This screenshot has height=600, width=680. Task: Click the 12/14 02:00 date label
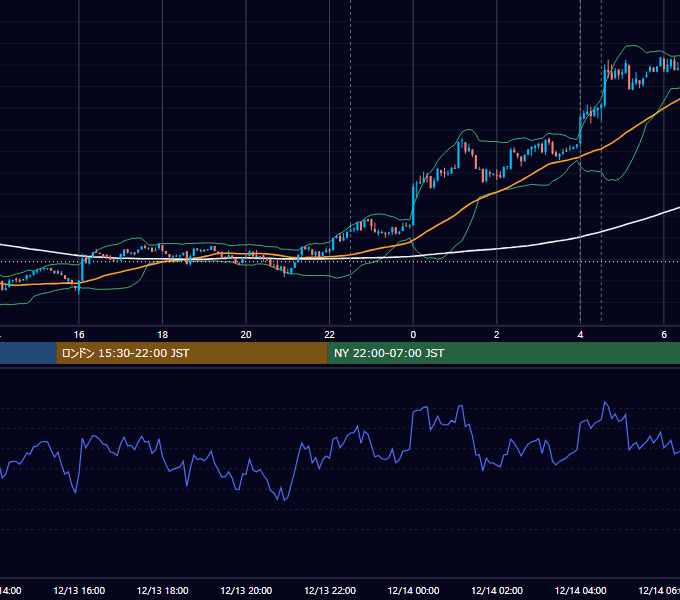(497, 591)
